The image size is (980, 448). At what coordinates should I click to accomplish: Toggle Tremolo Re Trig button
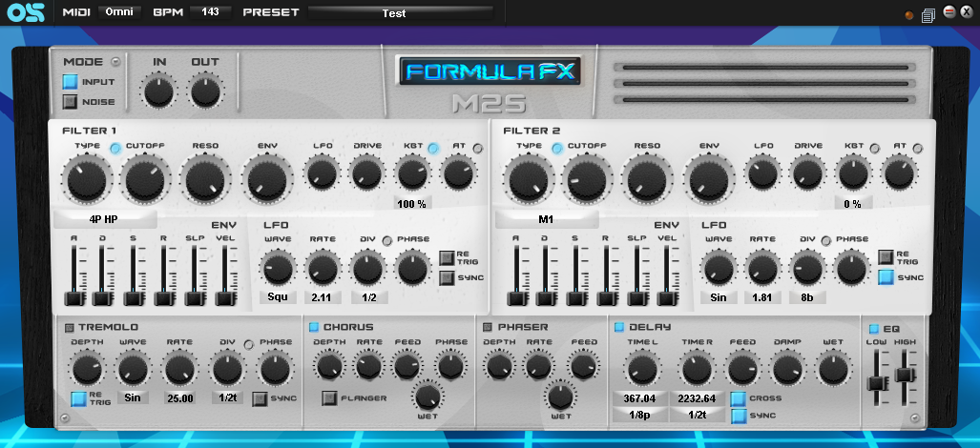(x=79, y=398)
